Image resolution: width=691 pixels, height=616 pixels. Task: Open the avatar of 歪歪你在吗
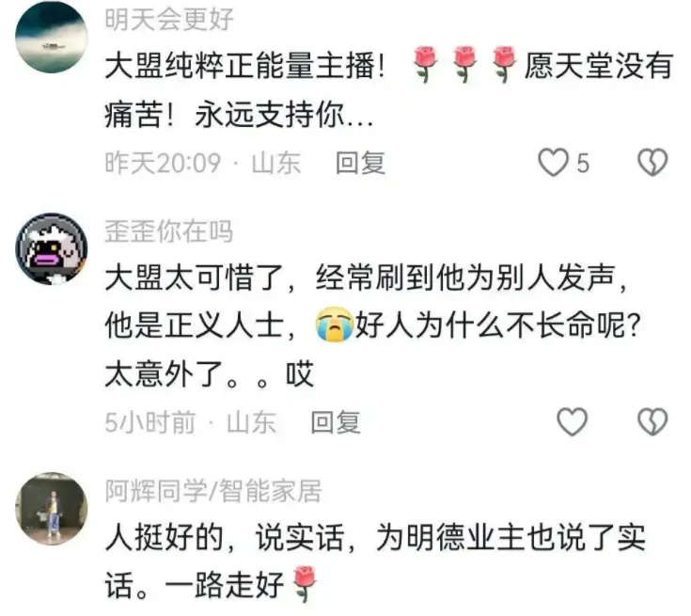tap(52, 249)
